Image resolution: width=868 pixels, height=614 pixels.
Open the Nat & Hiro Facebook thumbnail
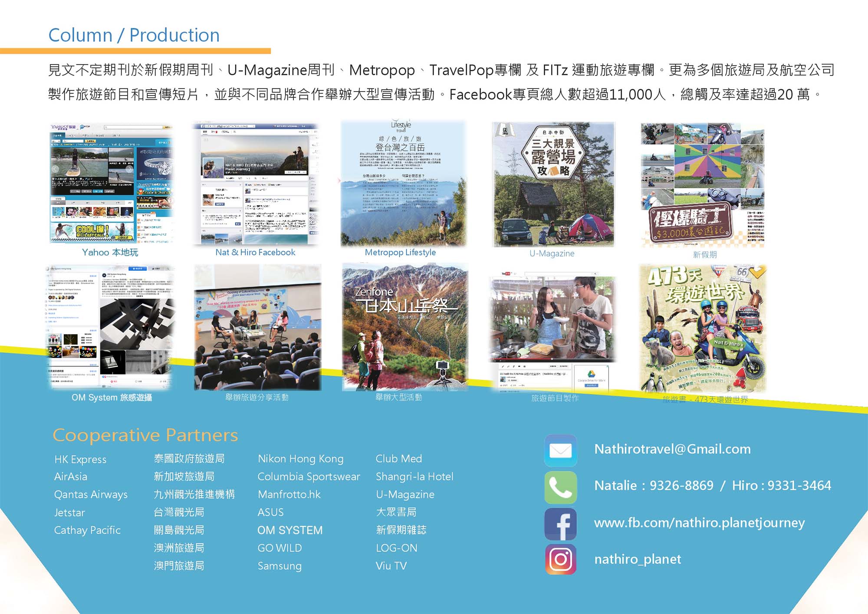point(256,184)
